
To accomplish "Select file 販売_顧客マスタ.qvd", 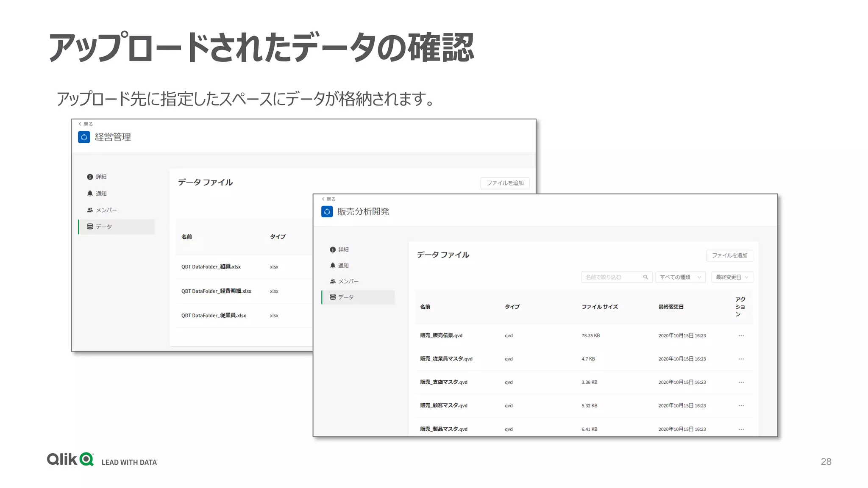I will point(444,405).
